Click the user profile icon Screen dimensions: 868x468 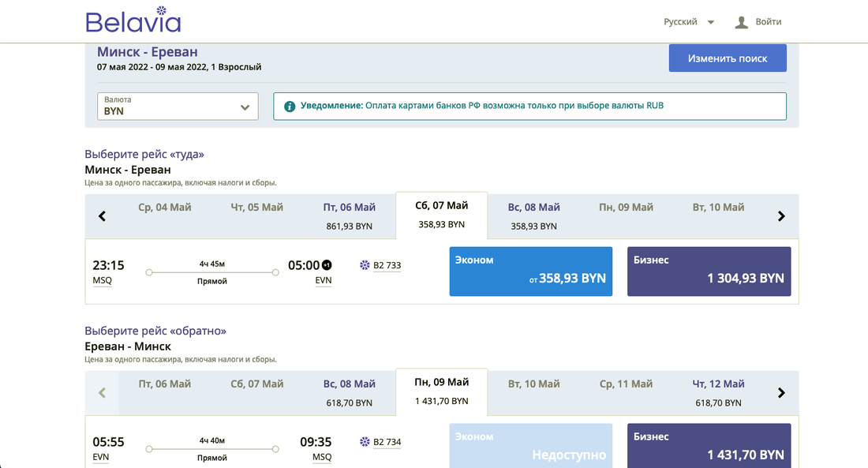point(741,22)
